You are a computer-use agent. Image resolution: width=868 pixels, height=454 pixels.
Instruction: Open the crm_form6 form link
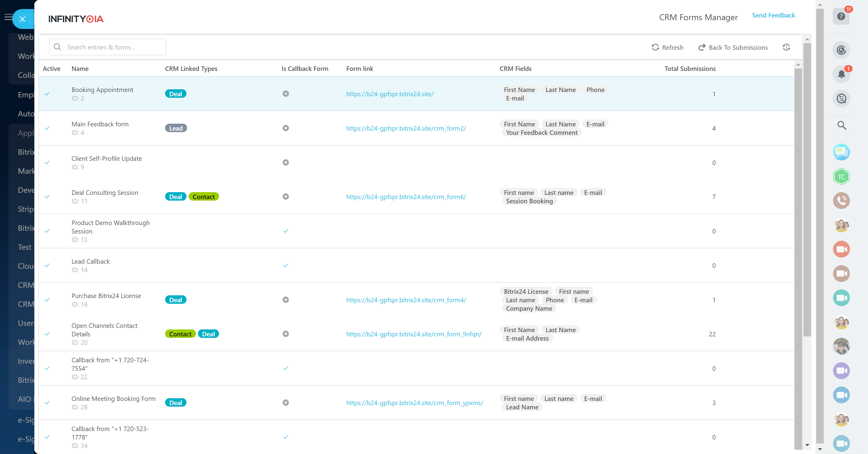pos(406,197)
